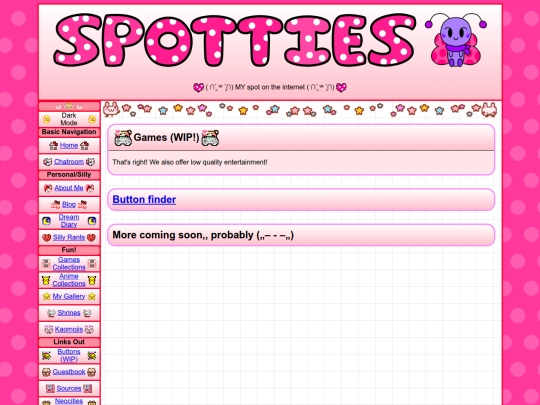540x405 pixels.
Task: Click pink heart left of tagline
Action: click(x=198, y=87)
